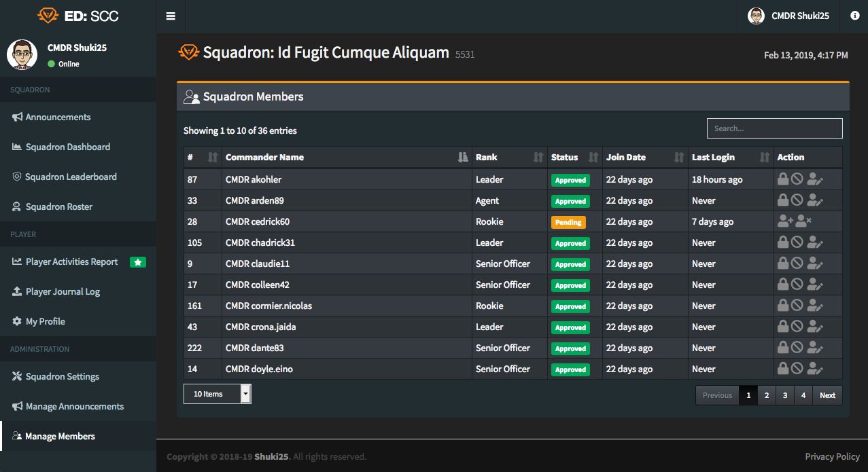
Task: Click the ED: SCC logo
Action: (78, 16)
